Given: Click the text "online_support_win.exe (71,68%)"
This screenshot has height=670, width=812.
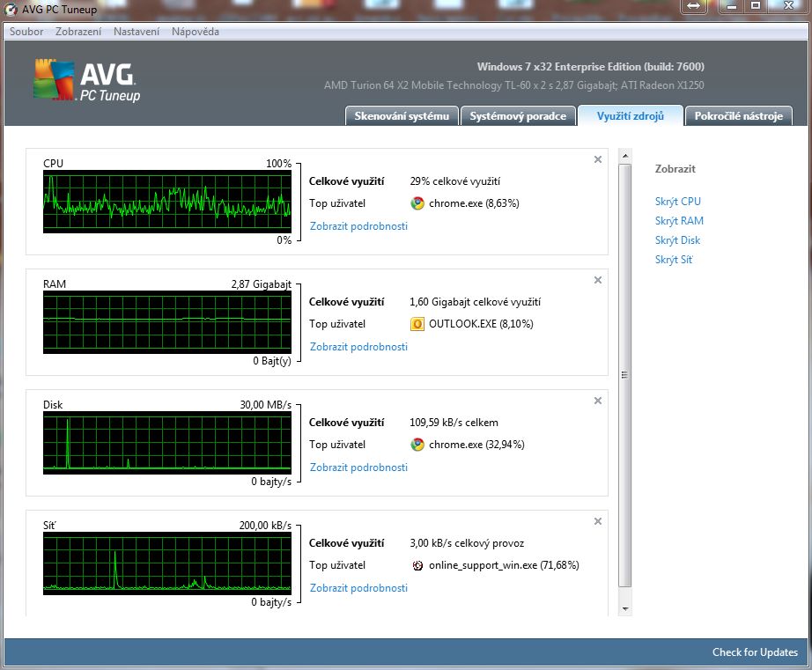Looking at the screenshot, I should point(504,565).
